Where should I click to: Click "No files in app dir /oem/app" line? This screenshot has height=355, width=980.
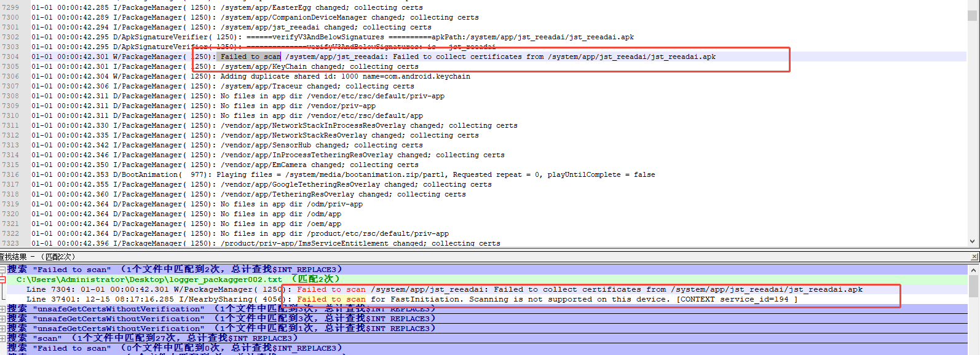[186, 224]
